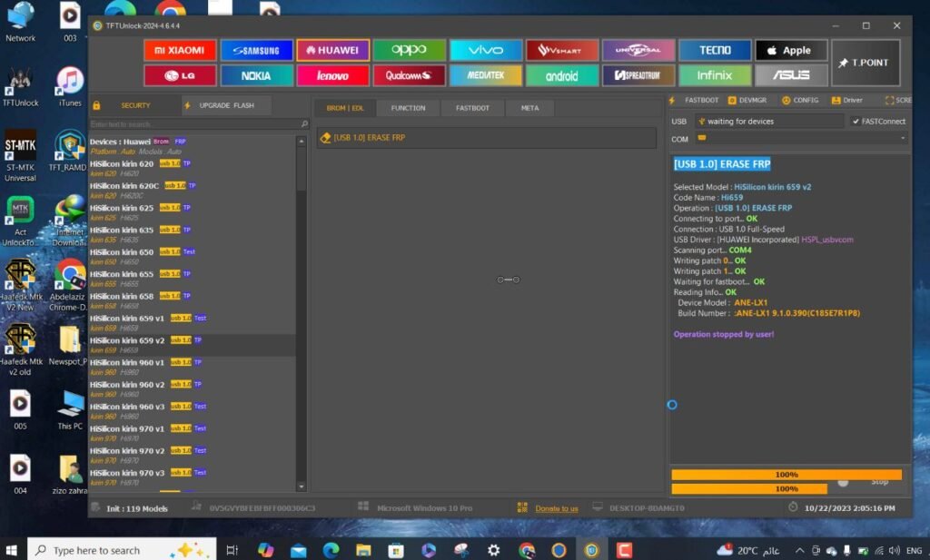This screenshot has width=930, height=560.
Task: Click the lower 100% progress bar
Action: 749,489
